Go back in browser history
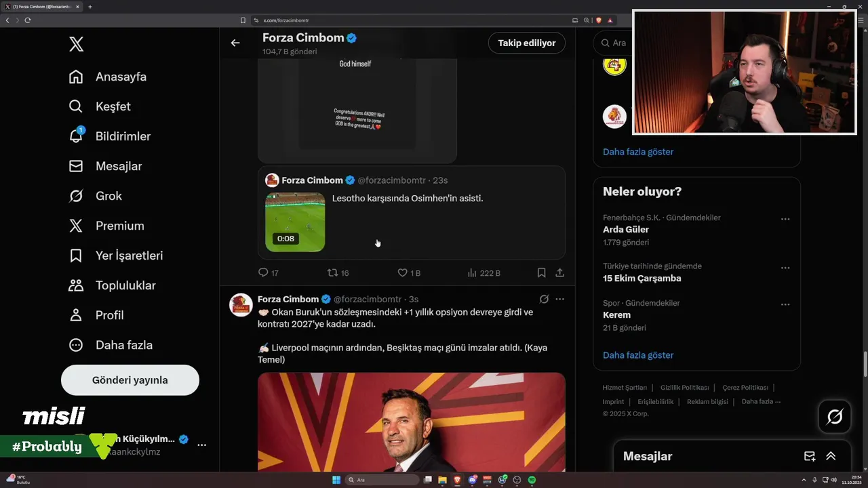Viewport: 868px width, 488px height. tap(7, 20)
